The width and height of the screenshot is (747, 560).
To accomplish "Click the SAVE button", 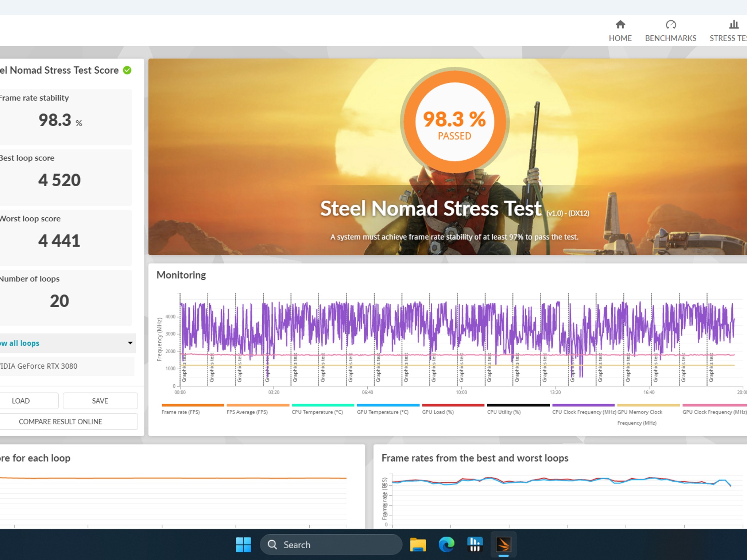I will (100, 401).
